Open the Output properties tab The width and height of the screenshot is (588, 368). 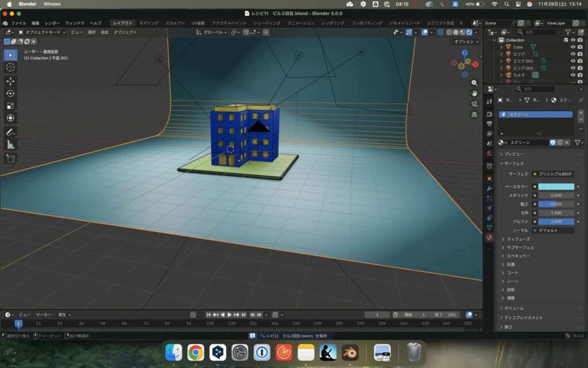489,124
